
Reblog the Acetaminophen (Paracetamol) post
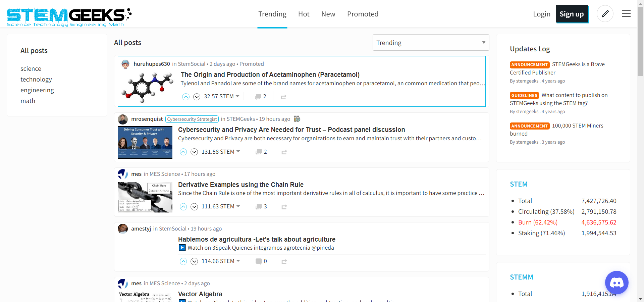coord(283,97)
